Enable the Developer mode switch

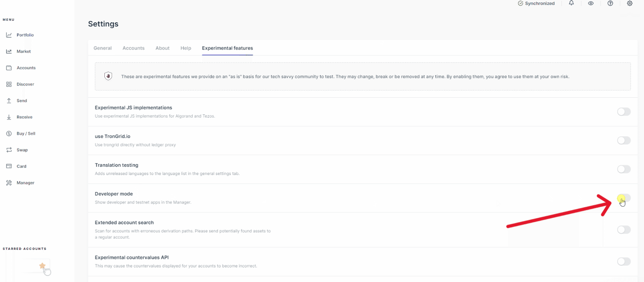tap(624, 198)
